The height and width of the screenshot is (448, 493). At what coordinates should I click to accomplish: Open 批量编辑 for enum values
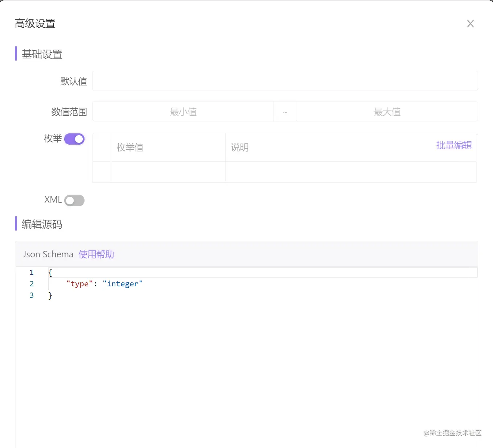454,145
